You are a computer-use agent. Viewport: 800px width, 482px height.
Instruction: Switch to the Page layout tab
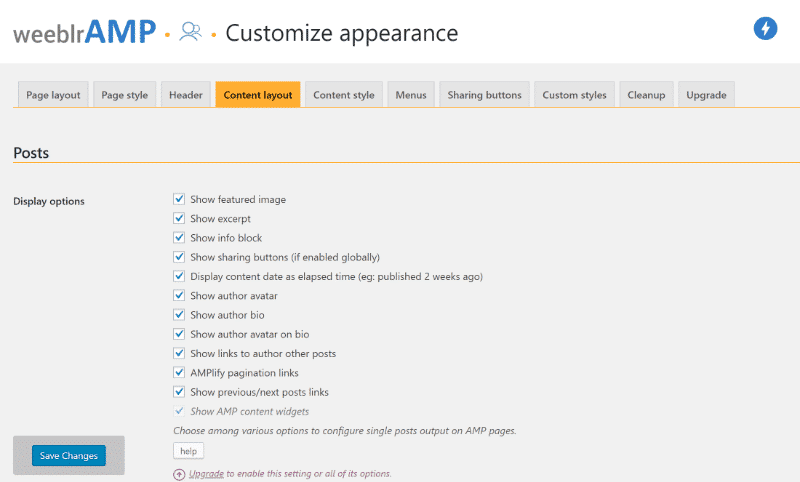(x=53, y=95)
